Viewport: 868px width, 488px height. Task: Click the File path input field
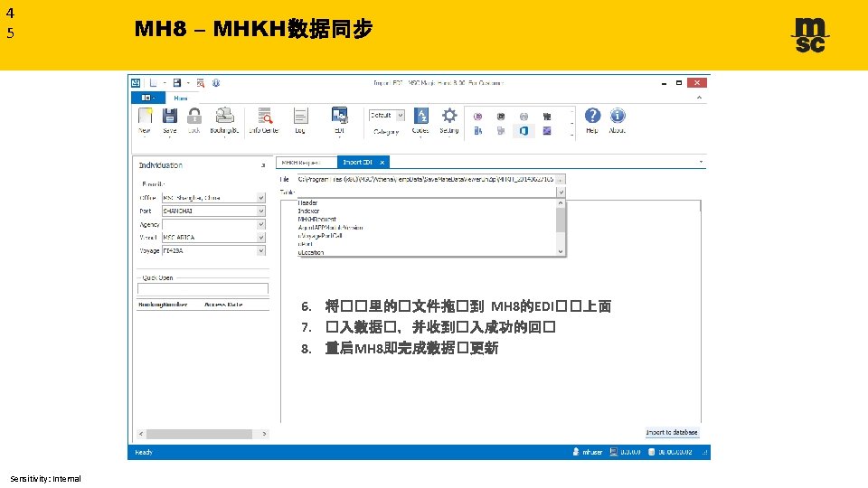point(425,179)
